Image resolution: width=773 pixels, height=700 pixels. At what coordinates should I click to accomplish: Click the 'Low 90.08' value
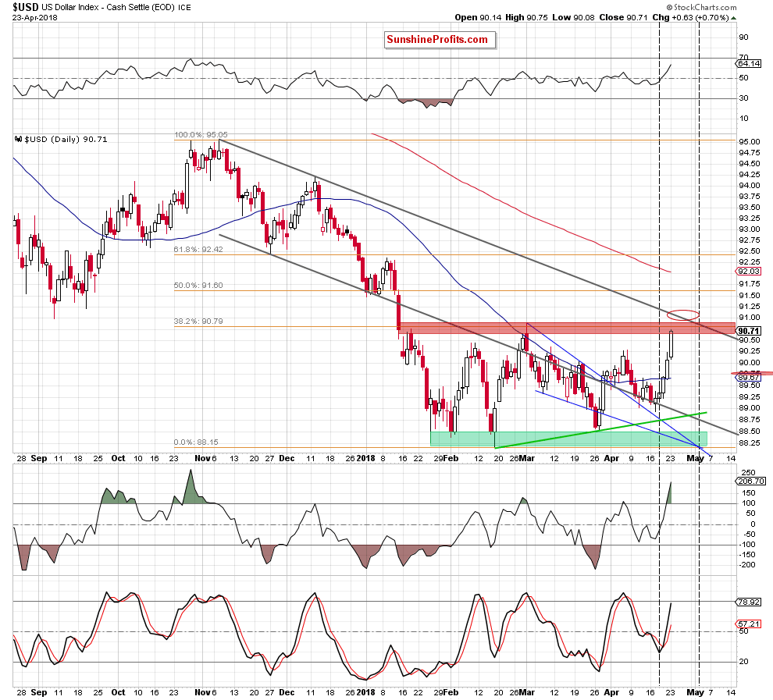[x=573, y=17]
